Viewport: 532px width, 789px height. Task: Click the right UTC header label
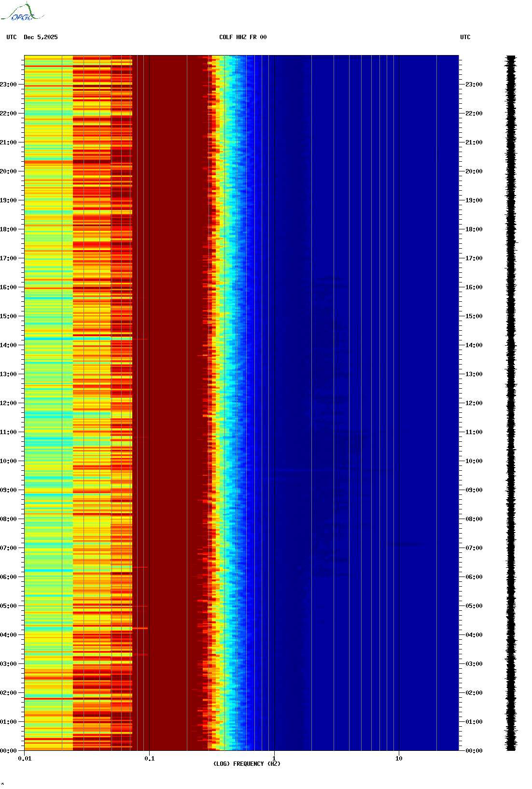[x=465, y=37]
